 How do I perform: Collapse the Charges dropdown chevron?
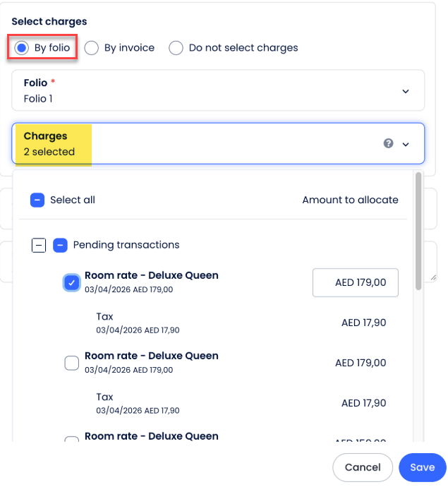tap(406, 144)
